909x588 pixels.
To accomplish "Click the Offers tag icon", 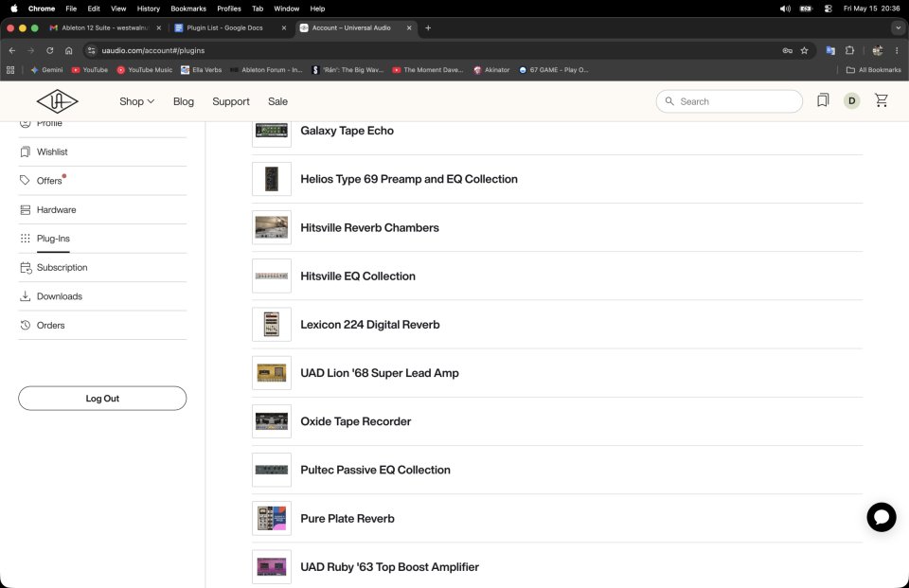I will [x=25, y=180].
